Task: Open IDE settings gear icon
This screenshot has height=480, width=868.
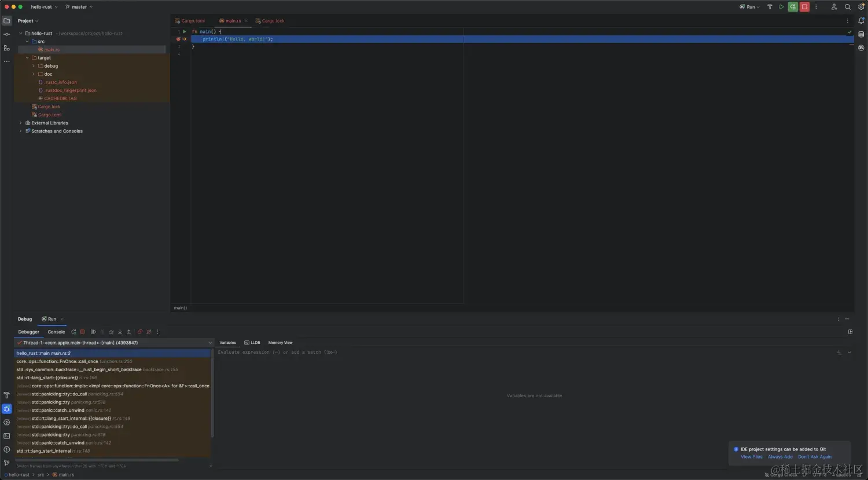Action: (x=860, y=7)
